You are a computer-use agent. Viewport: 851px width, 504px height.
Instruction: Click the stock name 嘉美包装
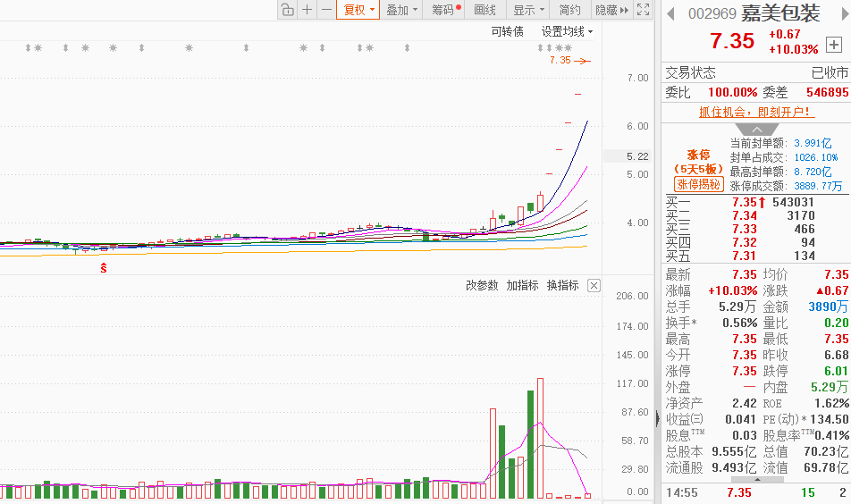(780, 13)
